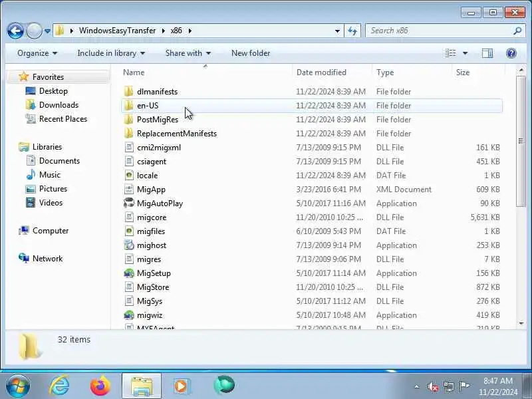Select the MigSys DLL file icon

[x=128, y=301]
